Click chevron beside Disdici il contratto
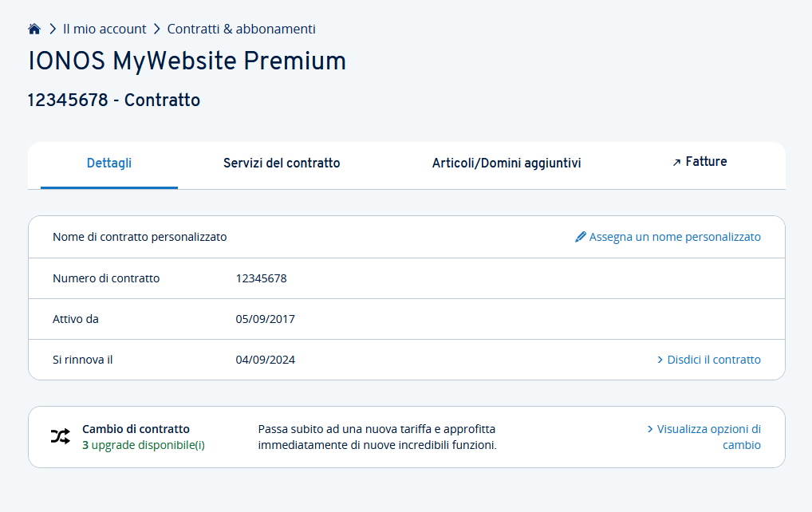Viewport: 812px width, 512px height. point(660,360)
